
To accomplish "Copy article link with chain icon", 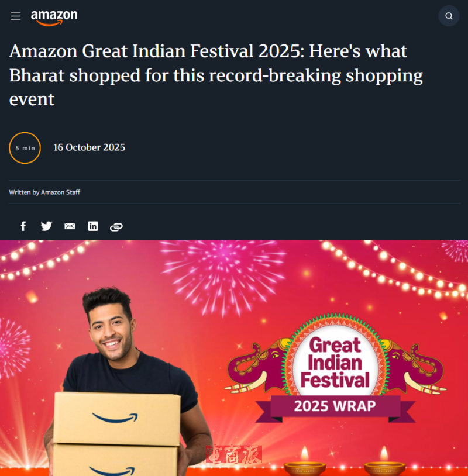I will [x=116, y=227].
